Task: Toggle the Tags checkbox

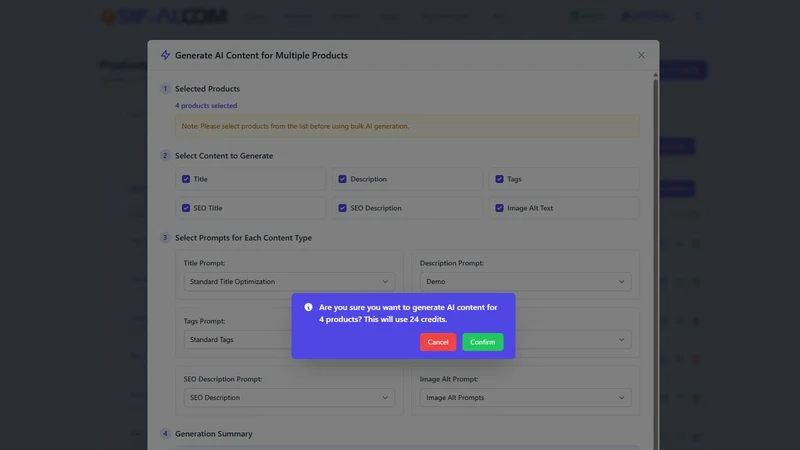Action: tap(499, 179)
